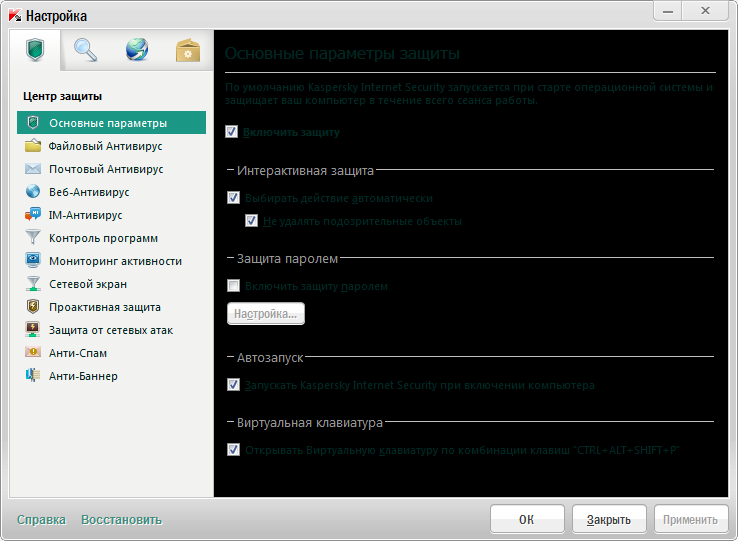Screen dimensions: 738x553
Task: Click the Анти-Спам envelope icon
Action: coord(32,352)
